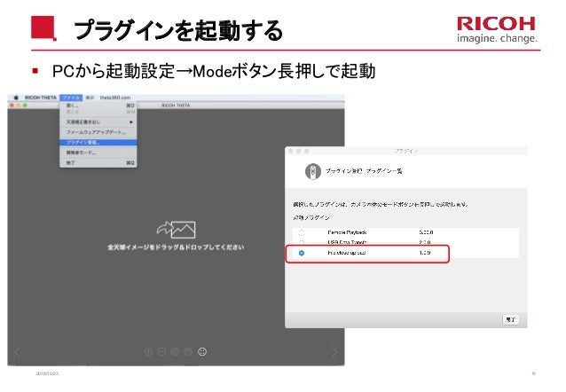This screenshot has width=566, height=392.
Task: Choose 終了 to quit the app
Action: (98, 163)
